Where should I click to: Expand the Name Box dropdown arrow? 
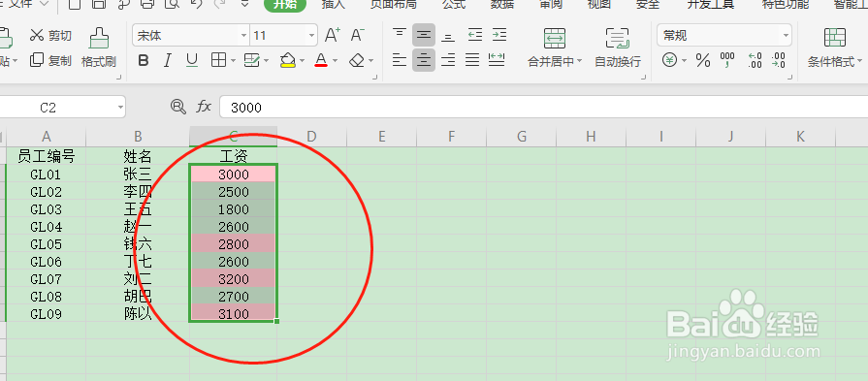[x=120, y=108]
